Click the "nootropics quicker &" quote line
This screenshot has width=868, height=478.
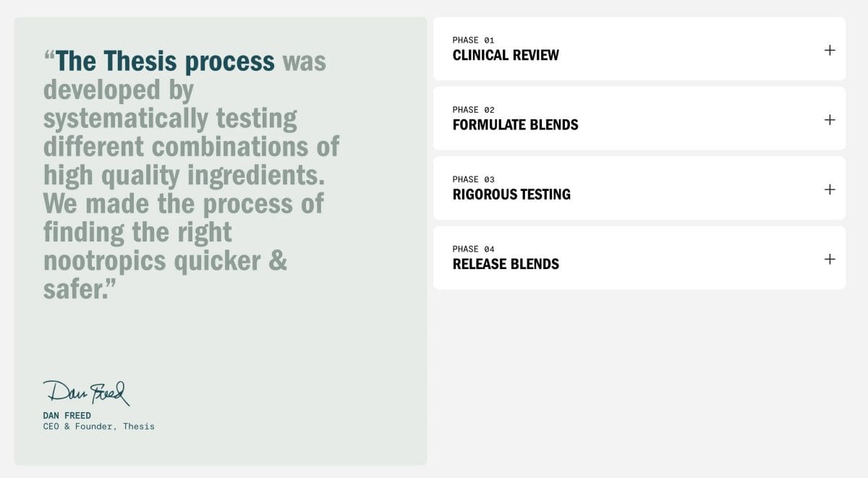(x=165, y=260)
